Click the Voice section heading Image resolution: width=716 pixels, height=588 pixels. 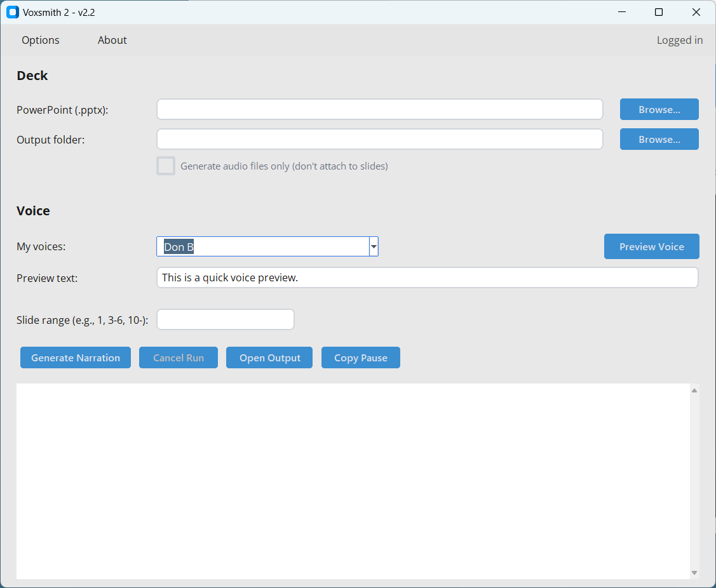coord(33,211)
